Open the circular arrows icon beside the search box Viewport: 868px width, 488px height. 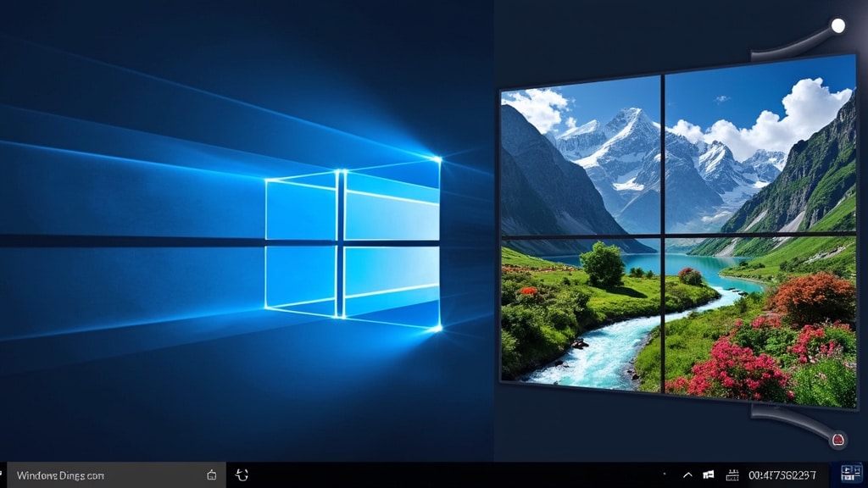[242, 474]
